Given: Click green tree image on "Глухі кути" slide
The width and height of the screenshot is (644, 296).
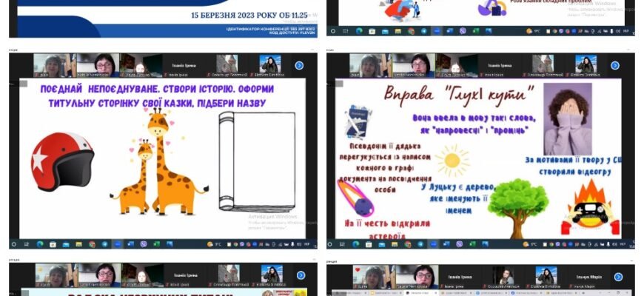Looking at the screenshot, I should click(x=517, y=207).
